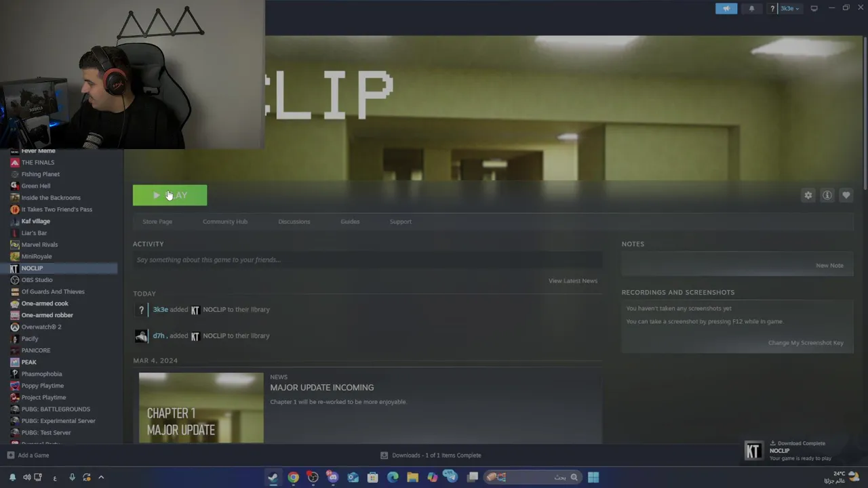
Task: Open the notifications bell icon
Action: [x=751, y=8]
